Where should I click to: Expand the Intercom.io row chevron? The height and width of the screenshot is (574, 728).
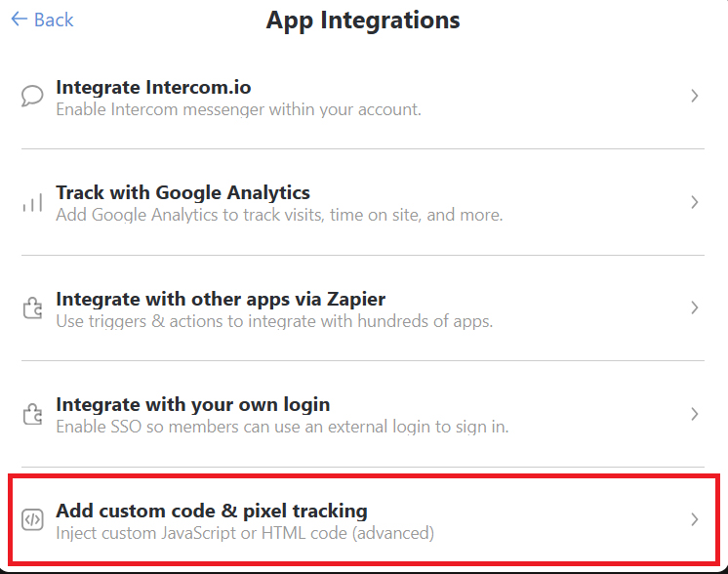(695, 96)
